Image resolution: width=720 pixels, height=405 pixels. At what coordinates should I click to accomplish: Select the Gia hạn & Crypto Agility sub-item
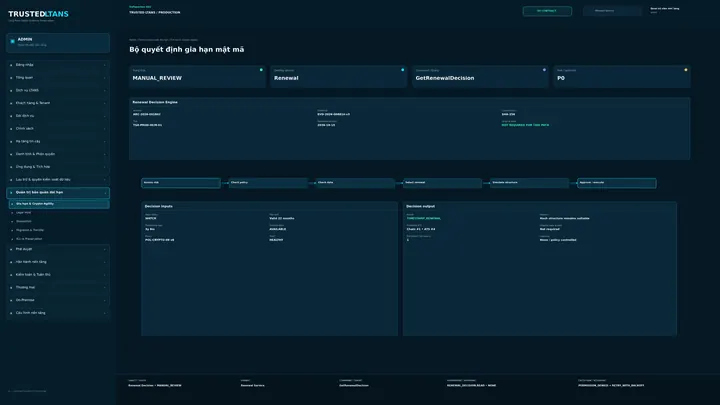59,204
